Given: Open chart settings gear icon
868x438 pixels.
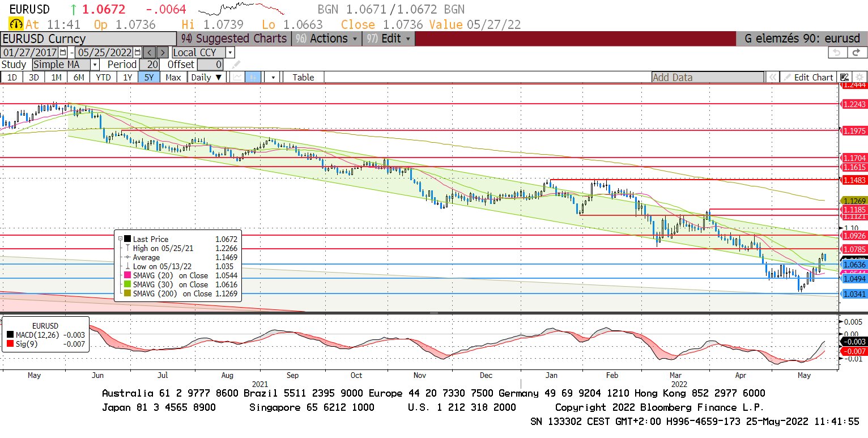Looking at the screenshot, I should pos(859,77).
